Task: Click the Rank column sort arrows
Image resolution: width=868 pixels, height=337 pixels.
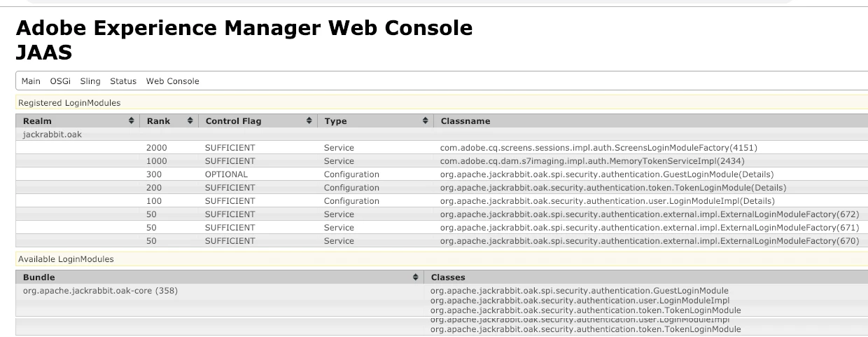Action: coord(190,121)
